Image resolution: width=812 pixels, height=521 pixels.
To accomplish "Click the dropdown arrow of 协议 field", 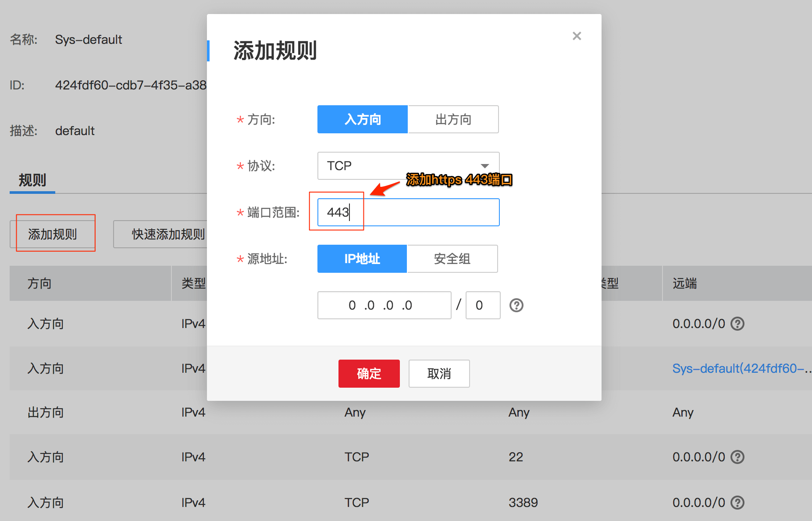I will [x=485, y=166].
